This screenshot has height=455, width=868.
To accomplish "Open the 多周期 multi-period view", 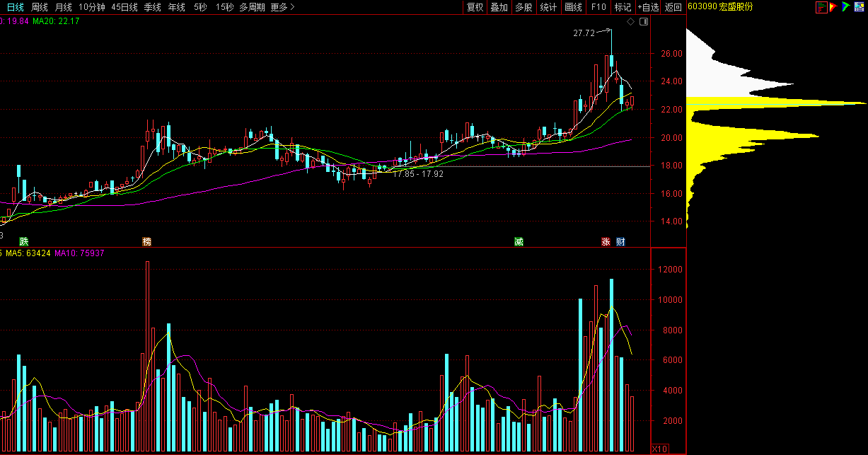I will tap(253, 7).
